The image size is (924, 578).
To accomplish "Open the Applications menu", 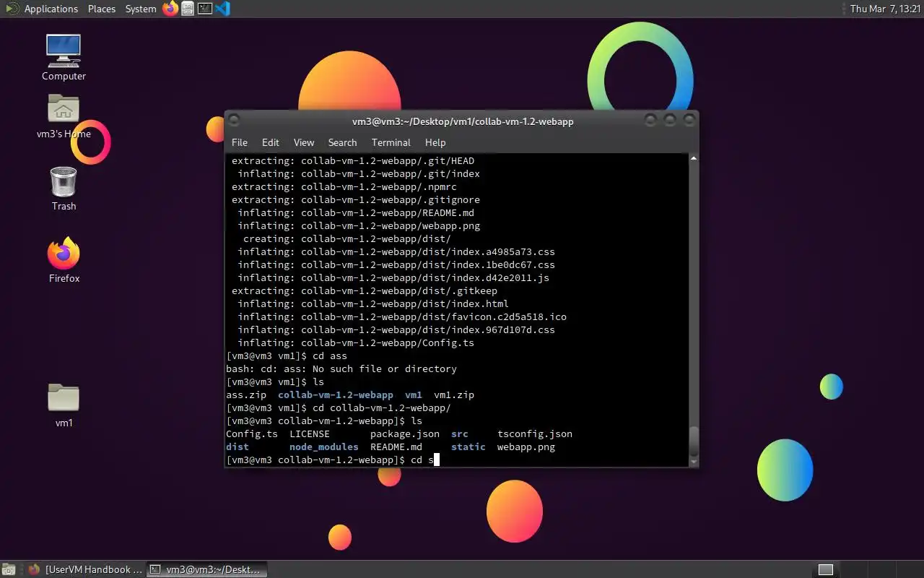I will click(51, 9).
